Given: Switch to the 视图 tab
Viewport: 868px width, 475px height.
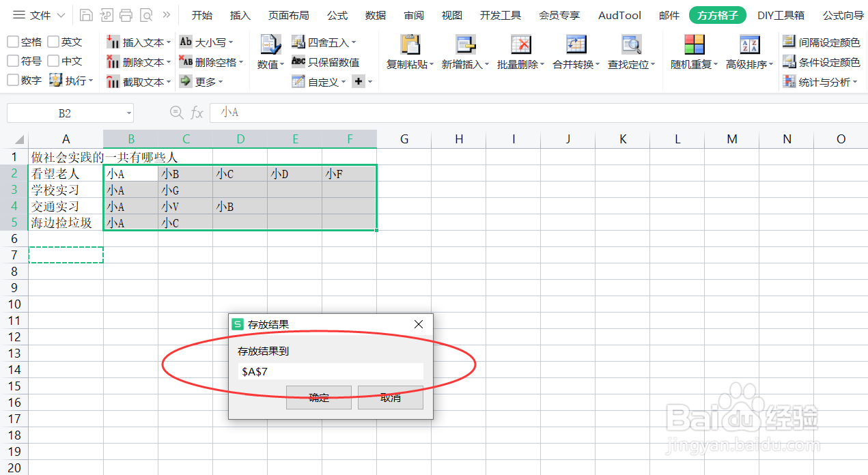Looking at the screenshot, I should (452, 15).
